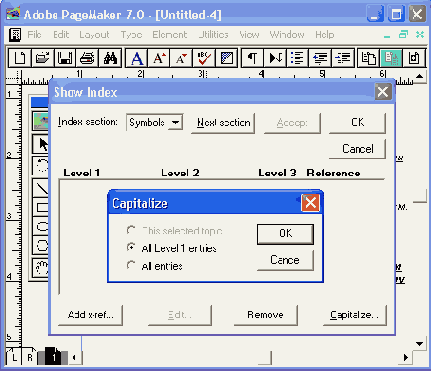
Task: Select All Level 1 entries option
Action: tap(131, 247)
